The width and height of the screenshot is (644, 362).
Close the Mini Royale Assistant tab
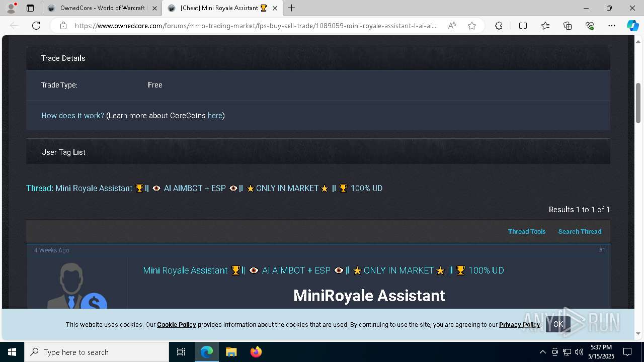coord(275,8)
